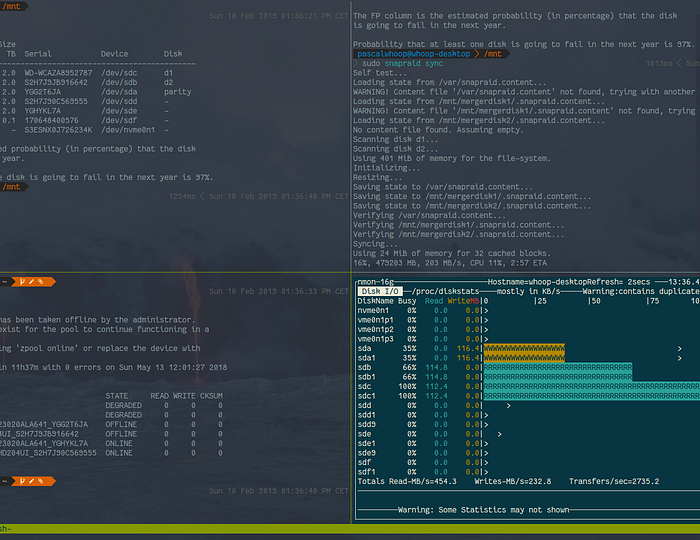Image resolution: width=700 pixels, height=540 pixels.
Task: Click the pascalwhoop@whoop-desktop prompt segment
Action: 413,54
